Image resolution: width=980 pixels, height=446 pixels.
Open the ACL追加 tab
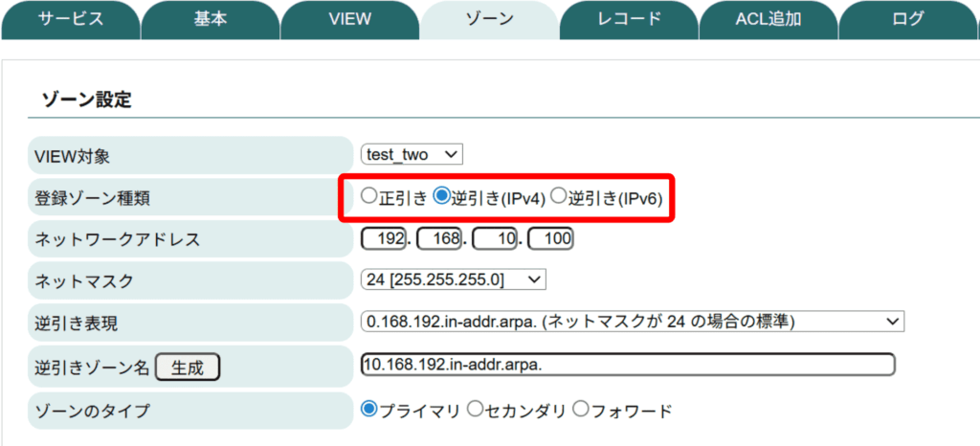pos(768,19)
